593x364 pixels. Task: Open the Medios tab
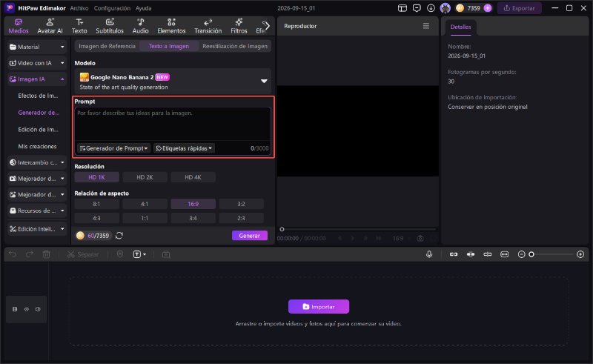coord(19,26)
